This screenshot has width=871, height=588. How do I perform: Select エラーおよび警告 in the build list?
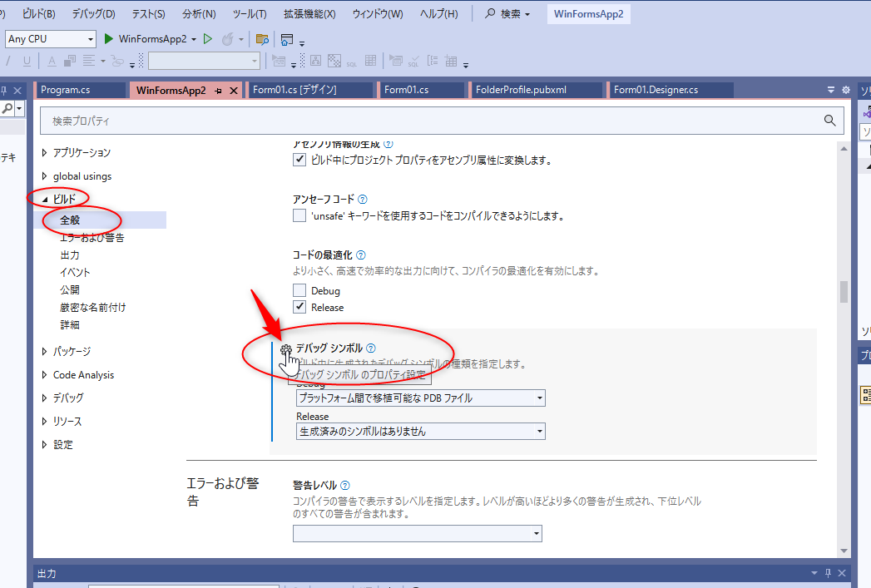click(x=92, y=238)
